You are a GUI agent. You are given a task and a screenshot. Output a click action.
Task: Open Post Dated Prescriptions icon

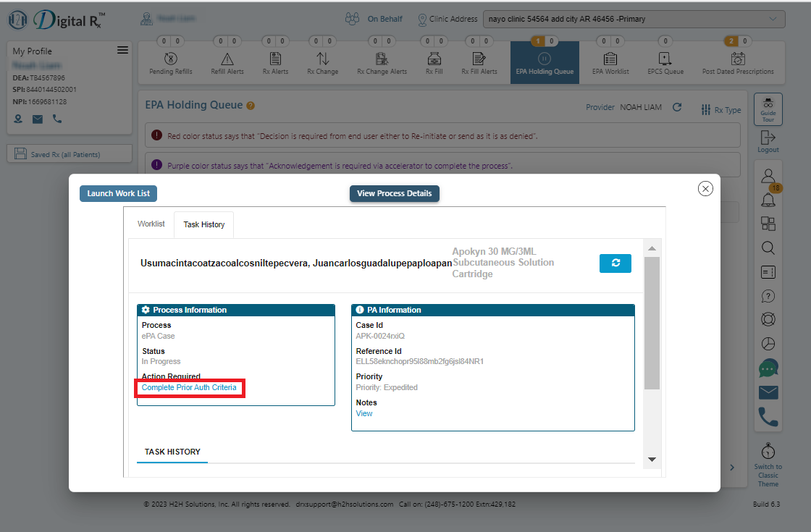click(x=738, y=59)
